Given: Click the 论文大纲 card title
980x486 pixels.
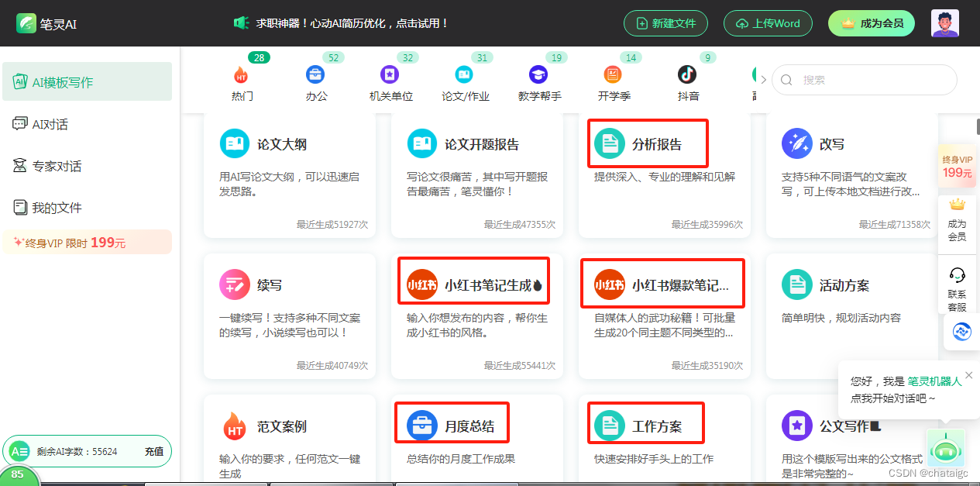Looking at the screenshot, I should coord(282,144).
